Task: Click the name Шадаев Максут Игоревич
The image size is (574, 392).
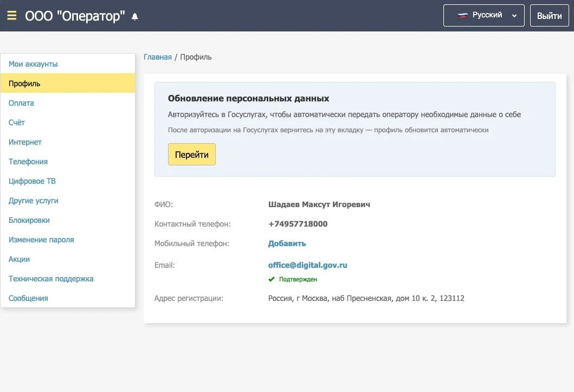Action: 319,204
